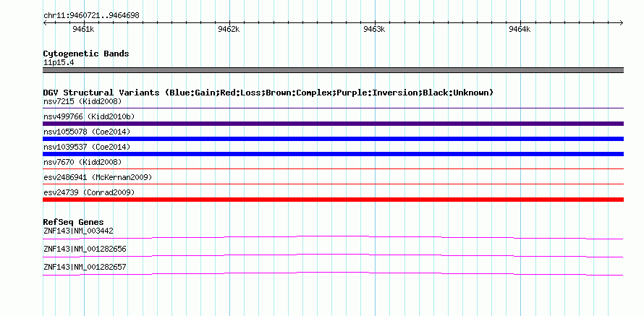Select the thick purple nsv499766 inversion bar
Image resolution: width=644 pixels, height=316 pixels.
tap(333, 124)
